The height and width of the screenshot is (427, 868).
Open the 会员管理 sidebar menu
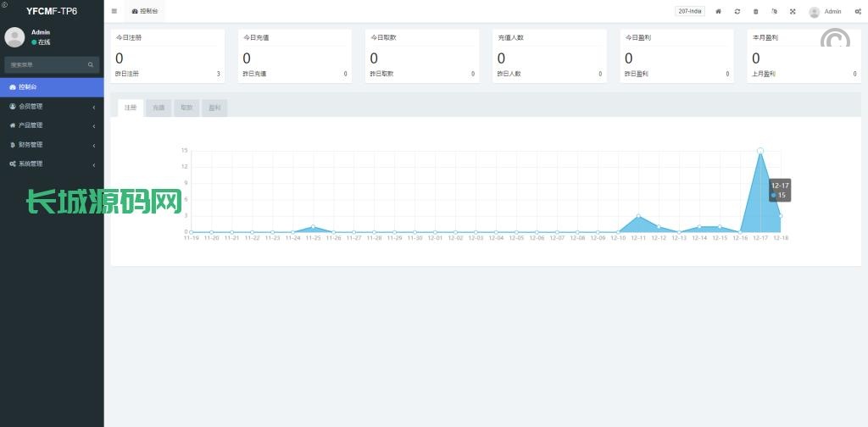(52, 106)
